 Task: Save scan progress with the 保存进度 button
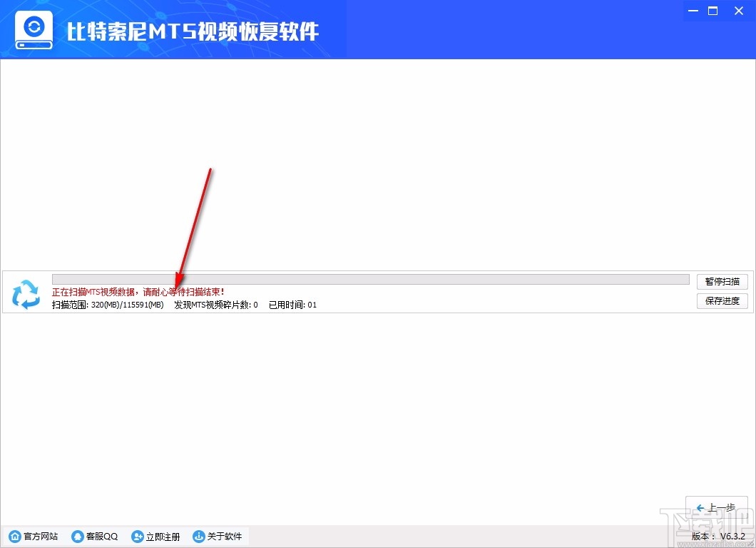[x=722, y=300]
